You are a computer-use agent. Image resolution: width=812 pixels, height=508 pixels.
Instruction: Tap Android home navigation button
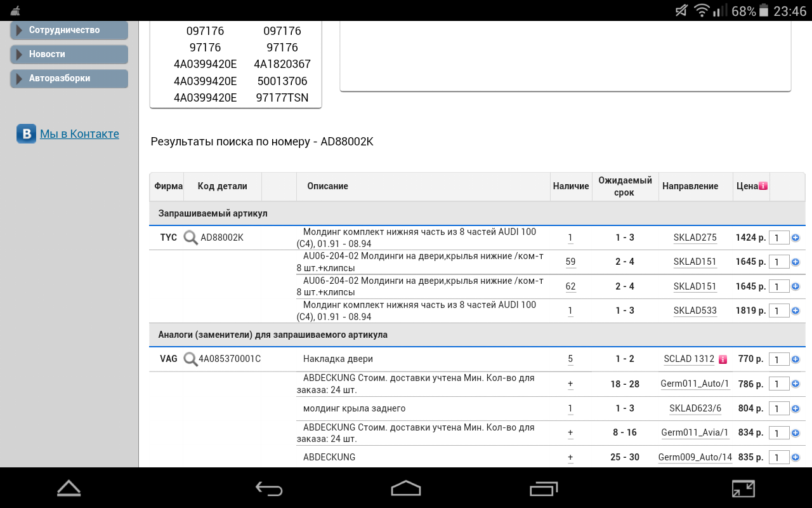[x=406, y=488]
